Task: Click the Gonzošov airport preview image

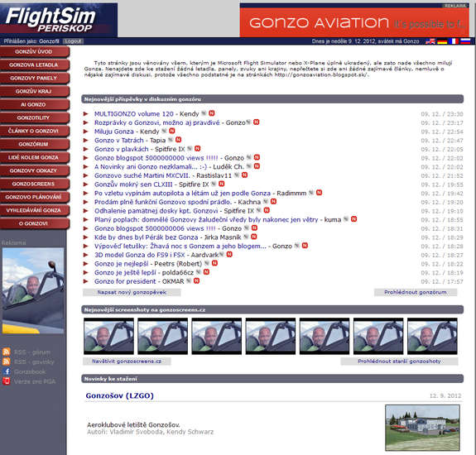Action: click(422, 428)
